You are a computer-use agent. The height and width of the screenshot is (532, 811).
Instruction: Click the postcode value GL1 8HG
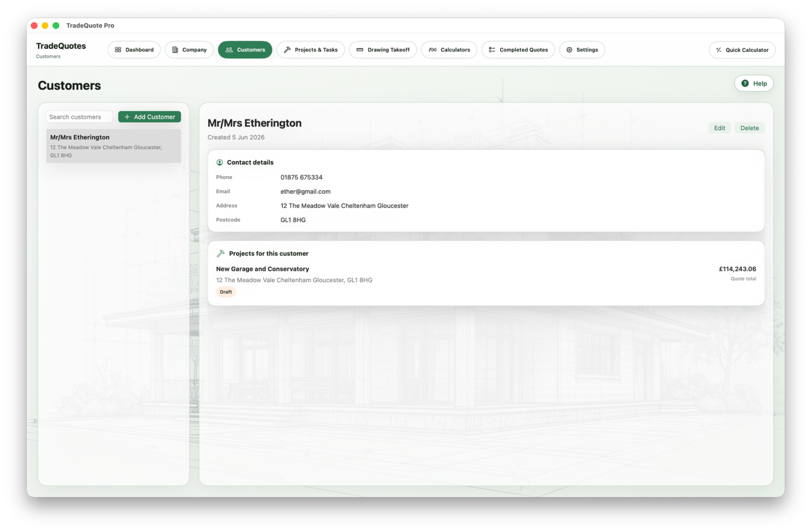[x=293, y=220]
